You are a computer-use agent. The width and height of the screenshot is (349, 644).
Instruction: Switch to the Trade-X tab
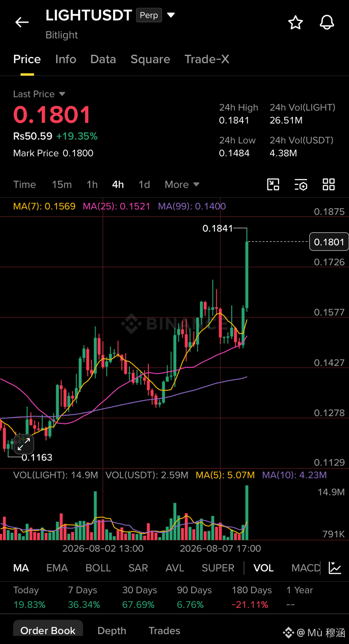click(x=207, y=59)
